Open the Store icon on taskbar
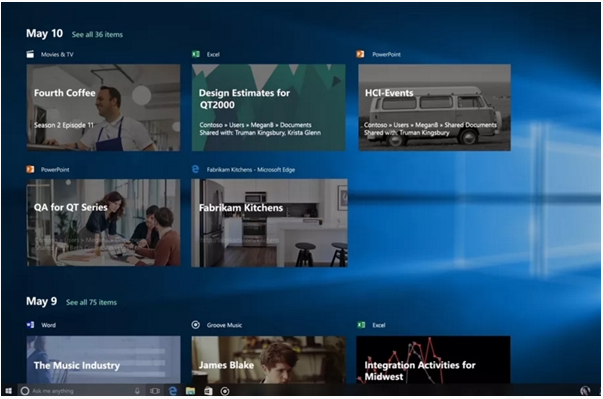This screenshot has height=399, width=603. pos(208,391)
